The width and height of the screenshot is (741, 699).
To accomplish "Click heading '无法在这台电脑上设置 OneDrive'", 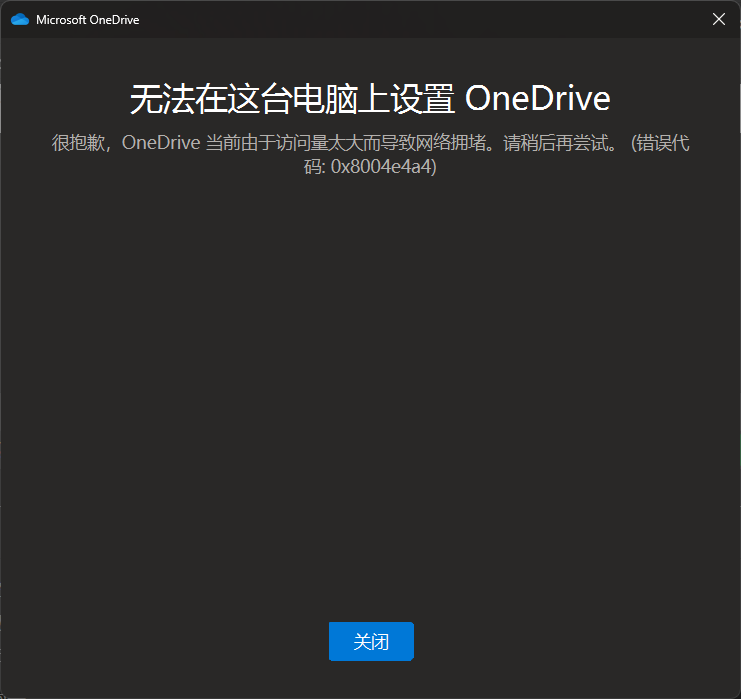I will (x=370, y=99).
